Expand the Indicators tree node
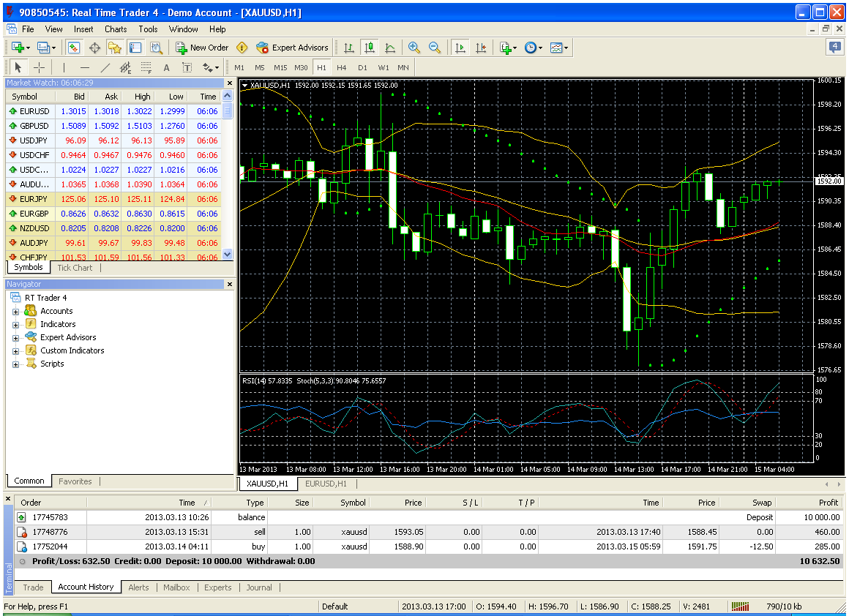 coord(15,325)
